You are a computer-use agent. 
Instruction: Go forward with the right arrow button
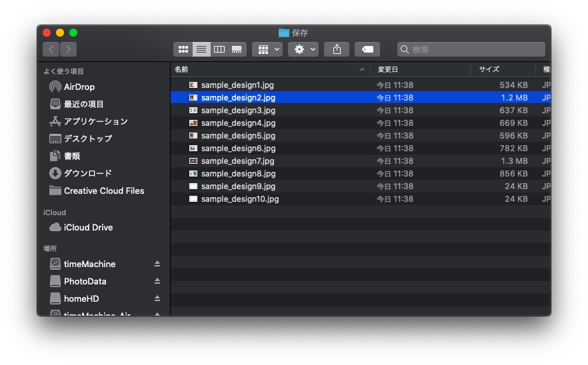tap(68, 49)
